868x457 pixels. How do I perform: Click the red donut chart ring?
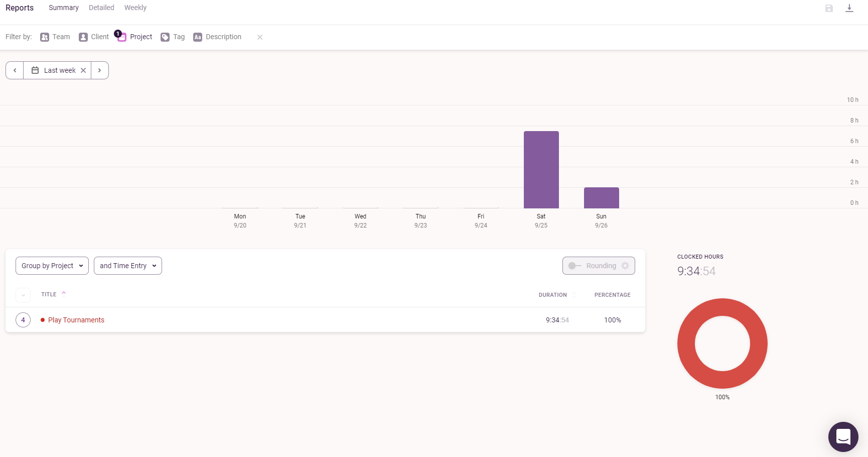[x=685, y=344]
